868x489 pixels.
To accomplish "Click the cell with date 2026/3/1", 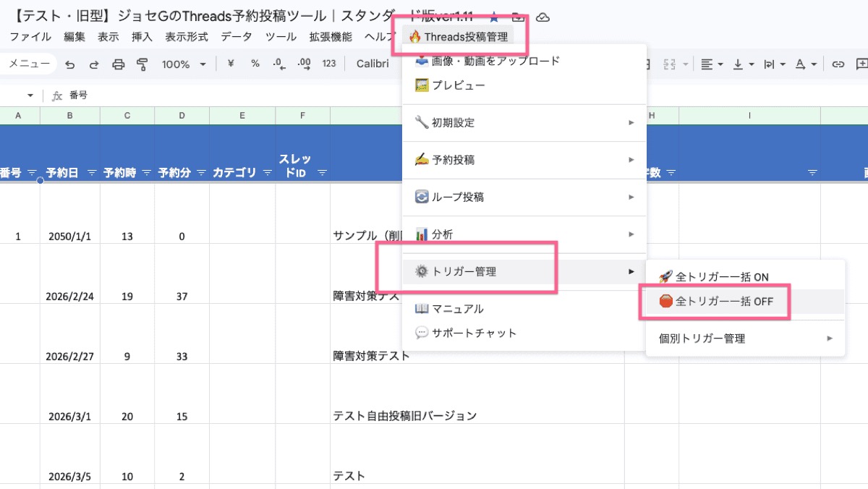I will [x=70, y=394].
